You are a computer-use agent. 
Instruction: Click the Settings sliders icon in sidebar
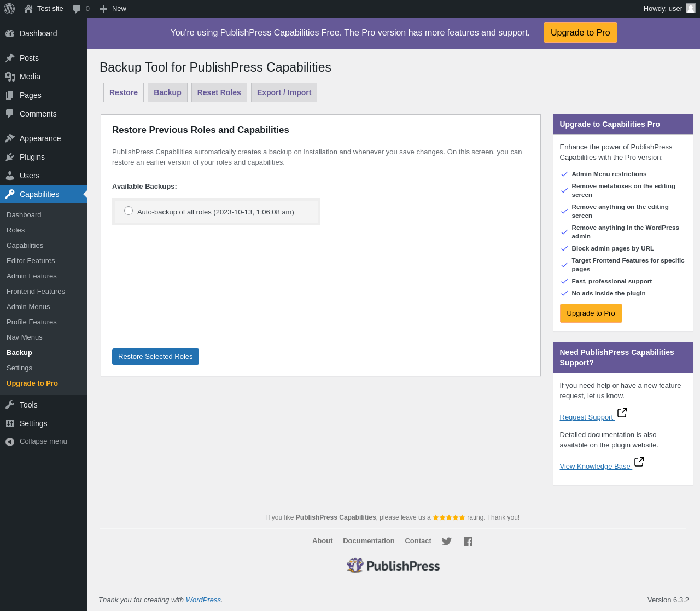coord(10,423)
